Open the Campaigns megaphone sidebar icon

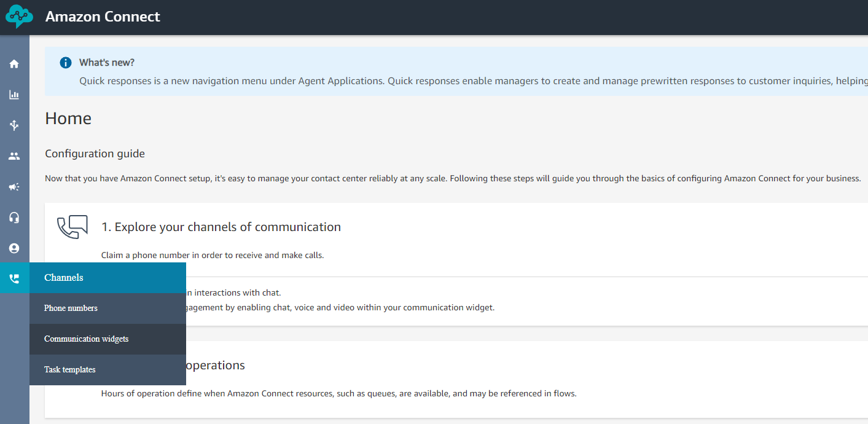coord(14,187)
